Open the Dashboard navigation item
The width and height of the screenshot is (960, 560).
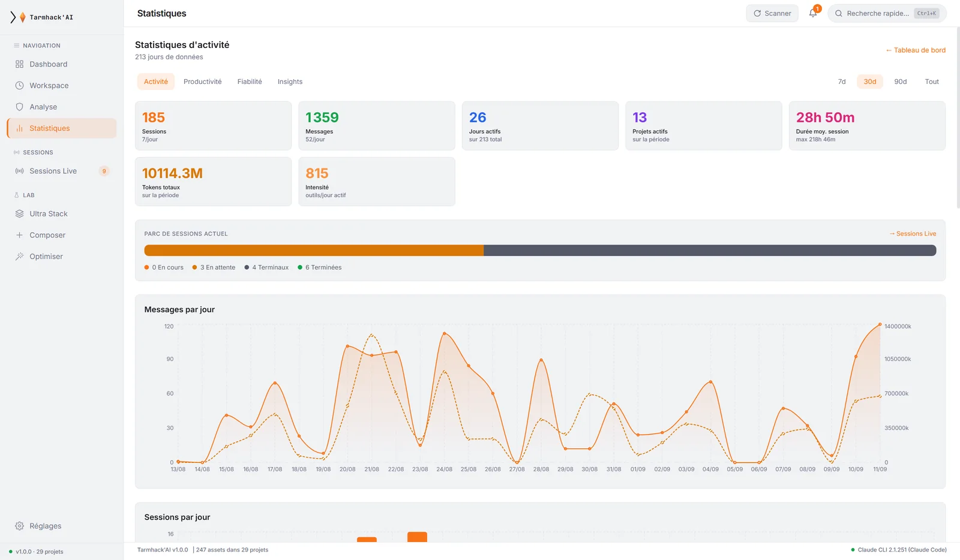point(62,64)
